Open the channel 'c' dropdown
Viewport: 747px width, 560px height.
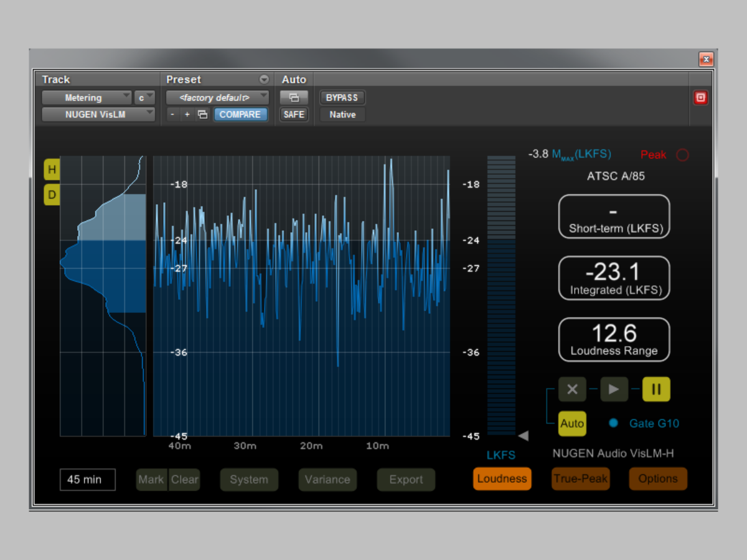point(144,98)
